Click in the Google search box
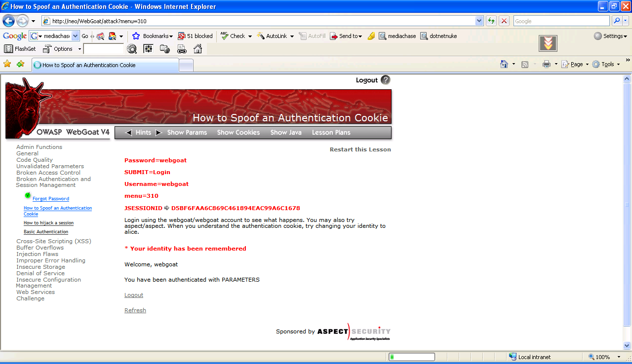Viewport: 632px width, 364px height. pyautogui.click(x=561, y=21)
